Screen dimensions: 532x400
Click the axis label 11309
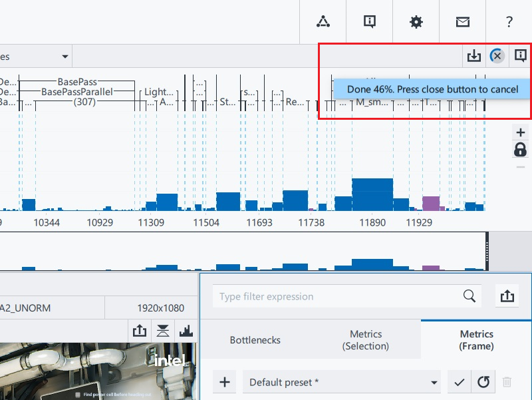click(151, 222)
